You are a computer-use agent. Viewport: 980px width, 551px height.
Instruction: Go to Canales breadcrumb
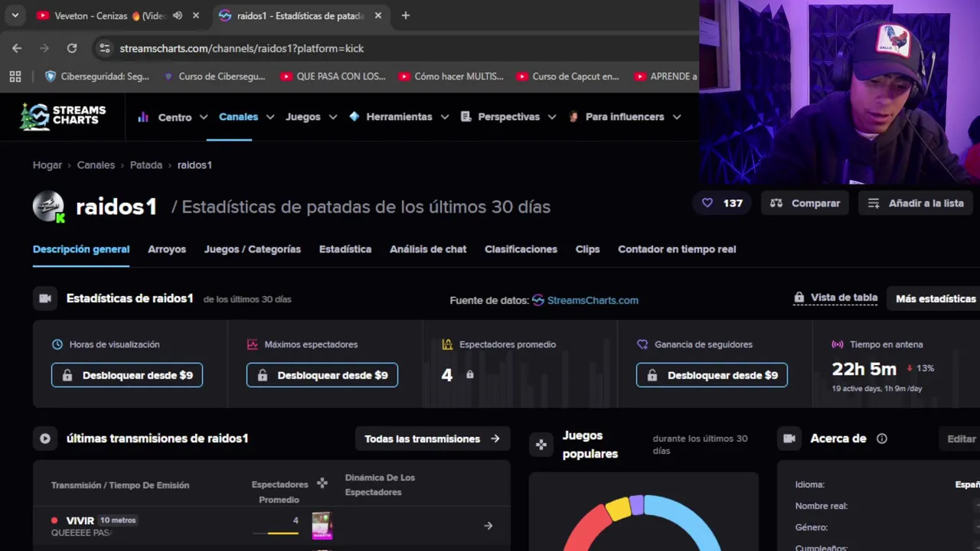(x=96, y=165)
